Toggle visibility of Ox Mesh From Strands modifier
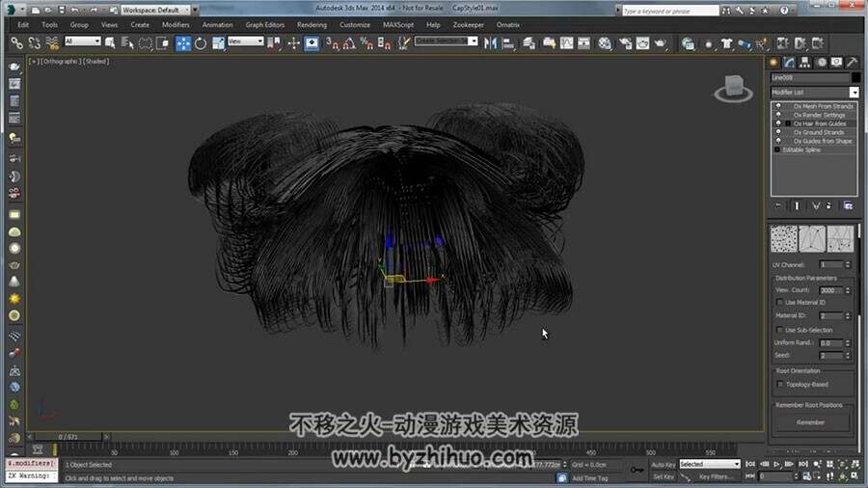 tap(778, 106)
